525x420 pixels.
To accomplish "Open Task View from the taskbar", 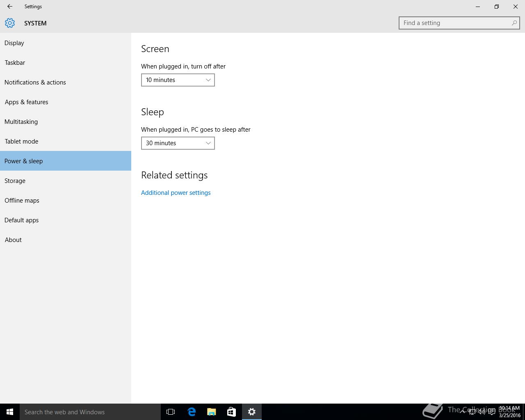I will coord(171,412).
